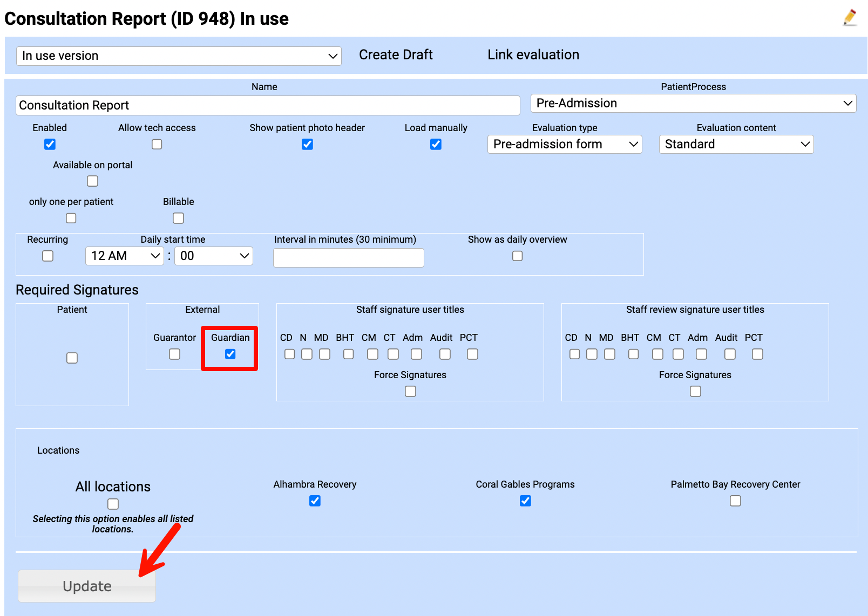Select the 12 AM hour dropdown
Image resolution: width=868 pixels, height=616 pixels.
click(125, 256)
